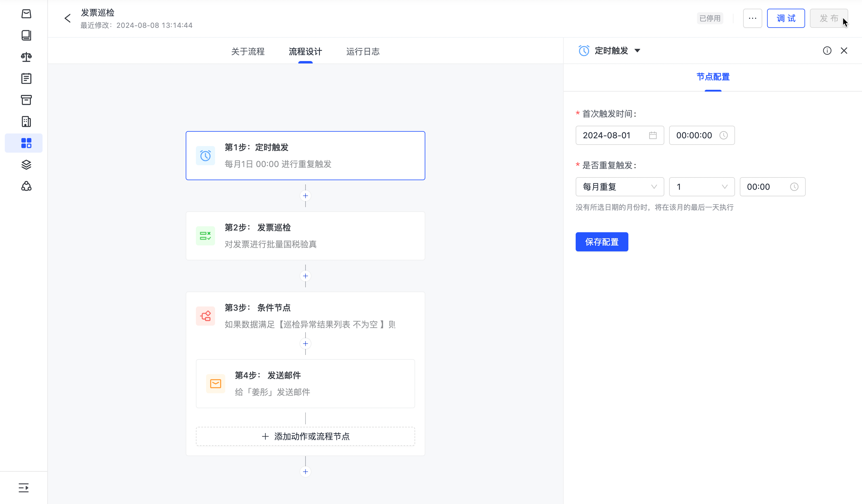
Task: Click the 2024-08-01 date input field
Action: tap(619, 135)
